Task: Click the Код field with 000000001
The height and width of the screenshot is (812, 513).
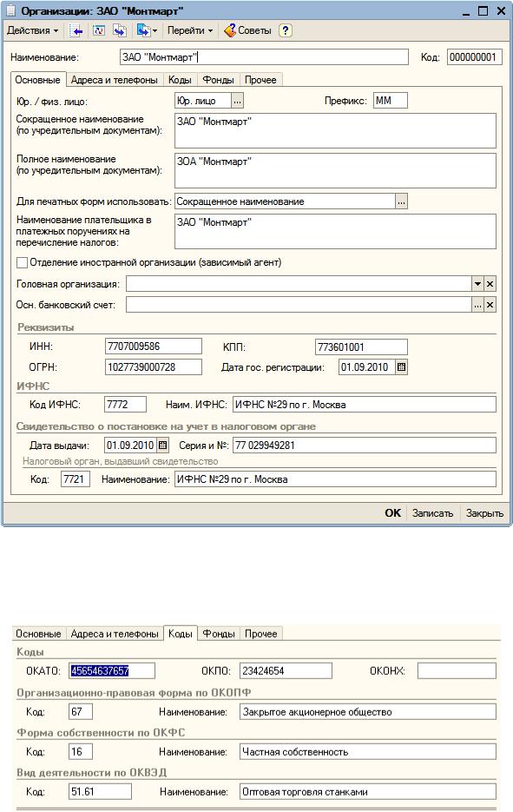Action: click(x=474, y=57)
